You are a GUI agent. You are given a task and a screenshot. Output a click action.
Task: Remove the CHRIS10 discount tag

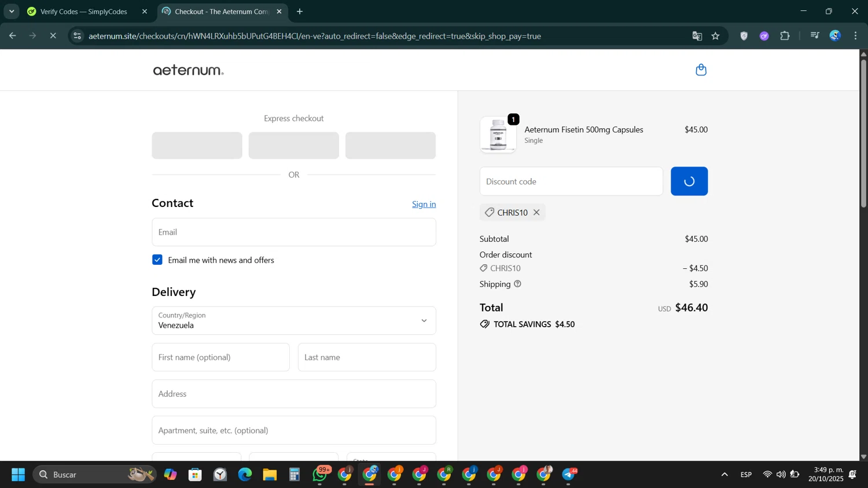click(536, 212)
